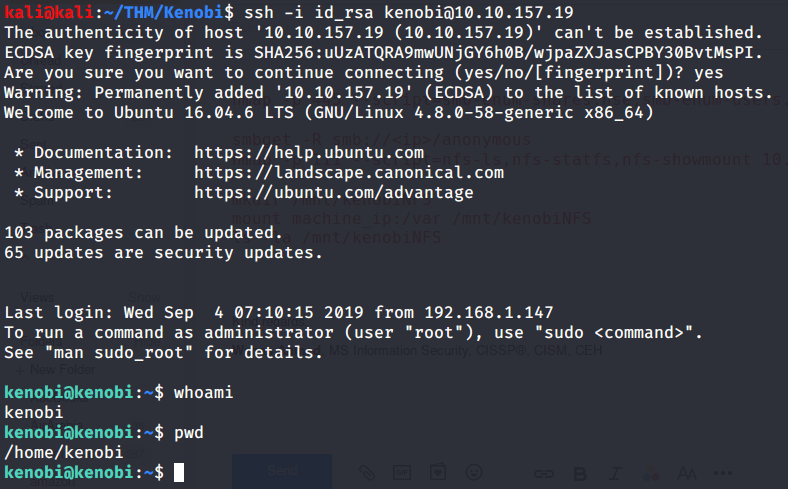788x489 pixels.
Task: Click the faint Send button
Action: click(x=281, y=471)
